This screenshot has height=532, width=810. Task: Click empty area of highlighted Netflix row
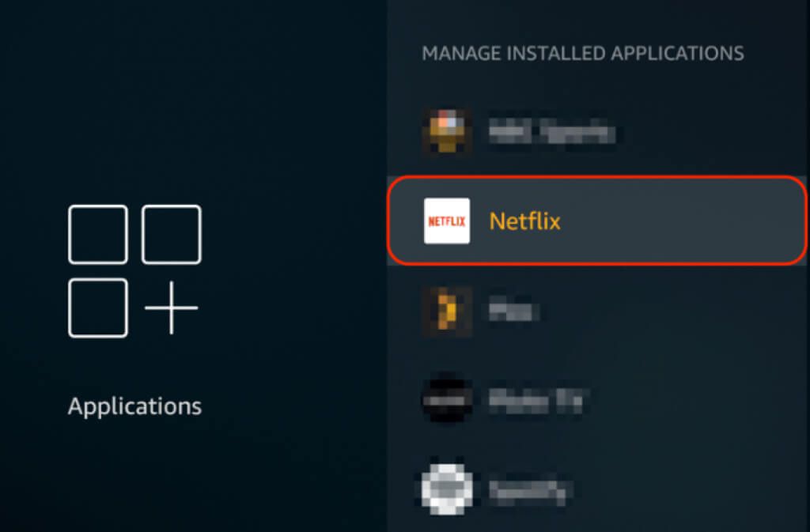coord(682,221)
